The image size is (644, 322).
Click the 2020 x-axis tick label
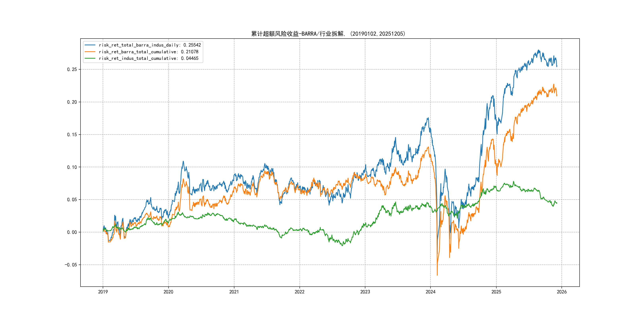tap(168, 292)
